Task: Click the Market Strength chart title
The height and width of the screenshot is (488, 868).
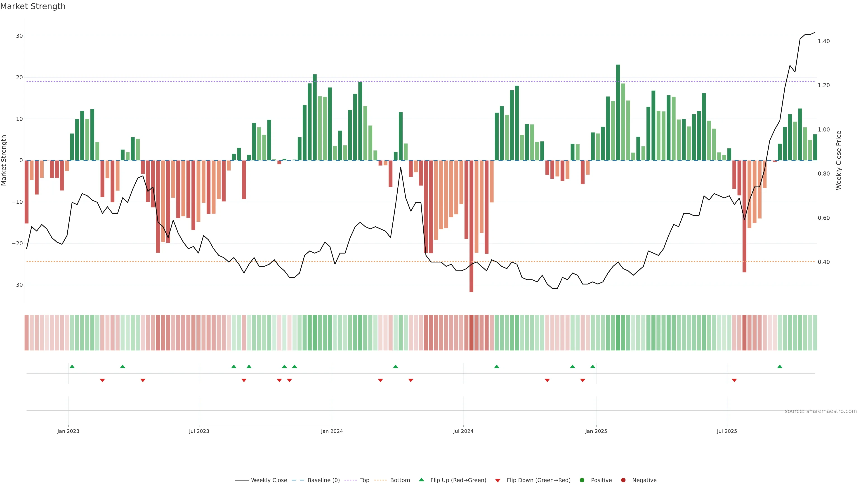Action: coord(33,6)
